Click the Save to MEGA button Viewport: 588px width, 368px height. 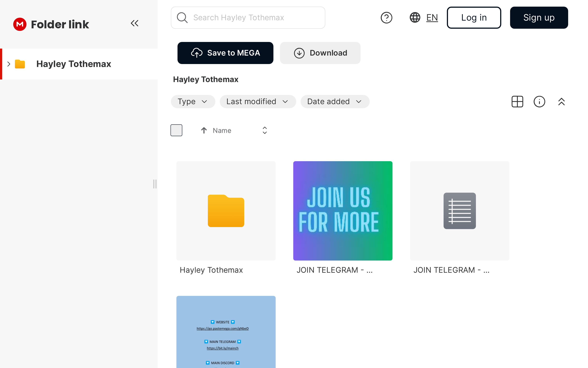[x=225, y=53]
